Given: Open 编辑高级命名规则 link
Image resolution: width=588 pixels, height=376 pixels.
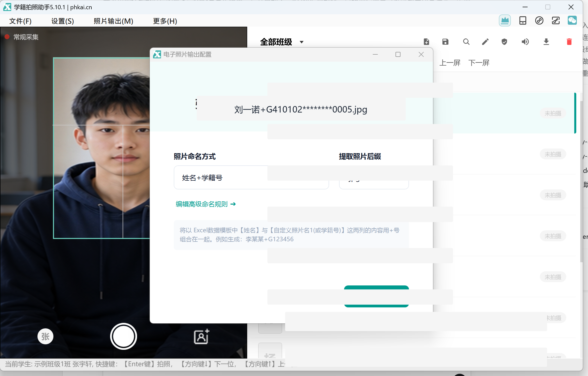Looking at the screenshot, I should coord(205,204).
